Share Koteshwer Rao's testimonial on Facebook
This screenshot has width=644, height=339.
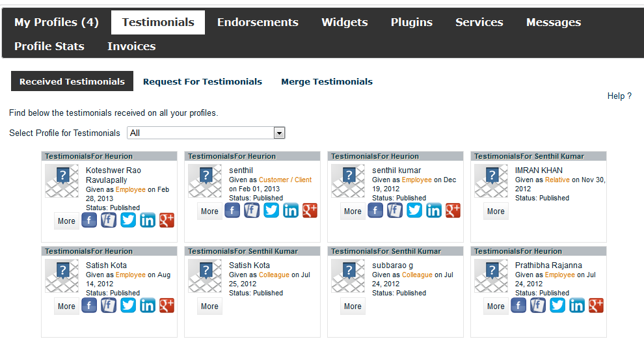coord(89,220)
